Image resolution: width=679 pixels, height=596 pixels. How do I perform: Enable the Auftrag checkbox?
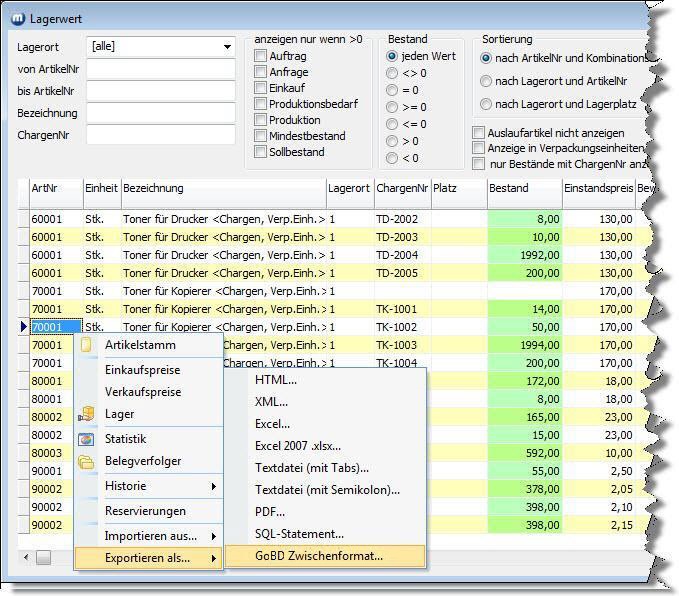(x=261, y=57)
